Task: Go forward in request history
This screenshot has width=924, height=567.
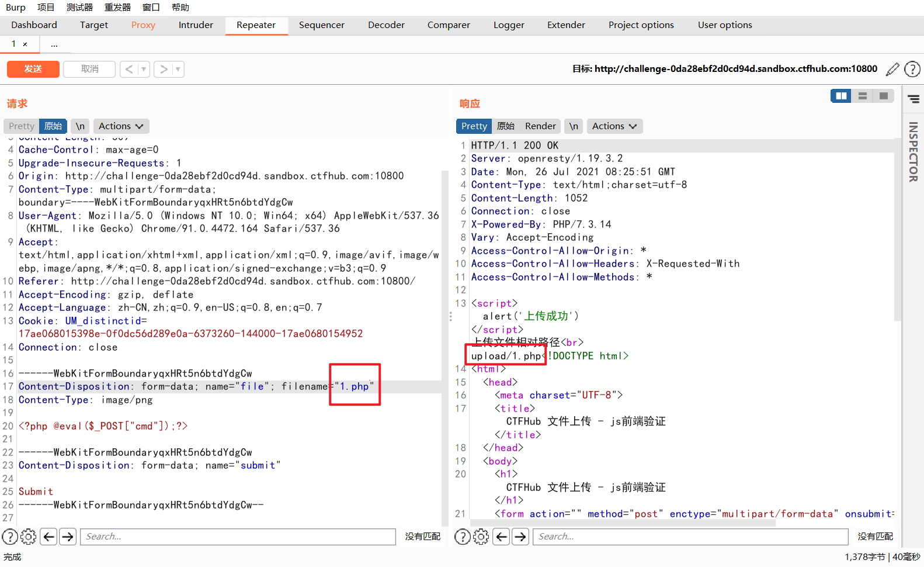Action: [164, 69]
